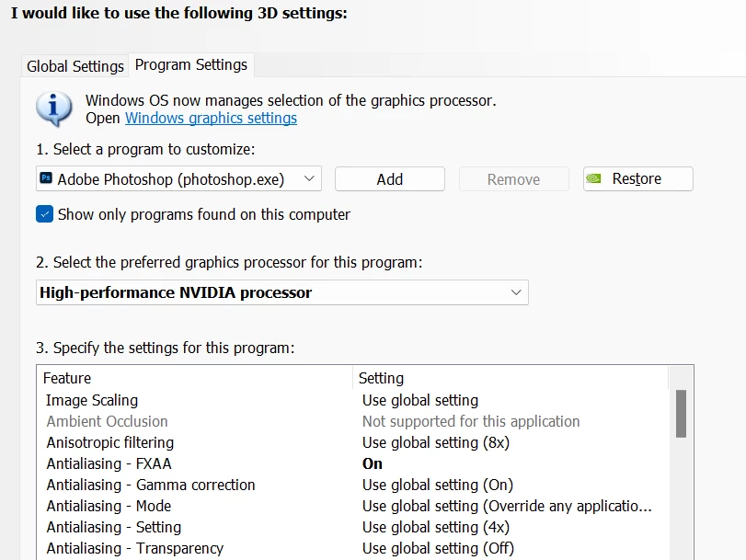Image resolution: width=746 pixels, height=560 pixels.
Task: Click the Remove button
Action: (514, 179)
